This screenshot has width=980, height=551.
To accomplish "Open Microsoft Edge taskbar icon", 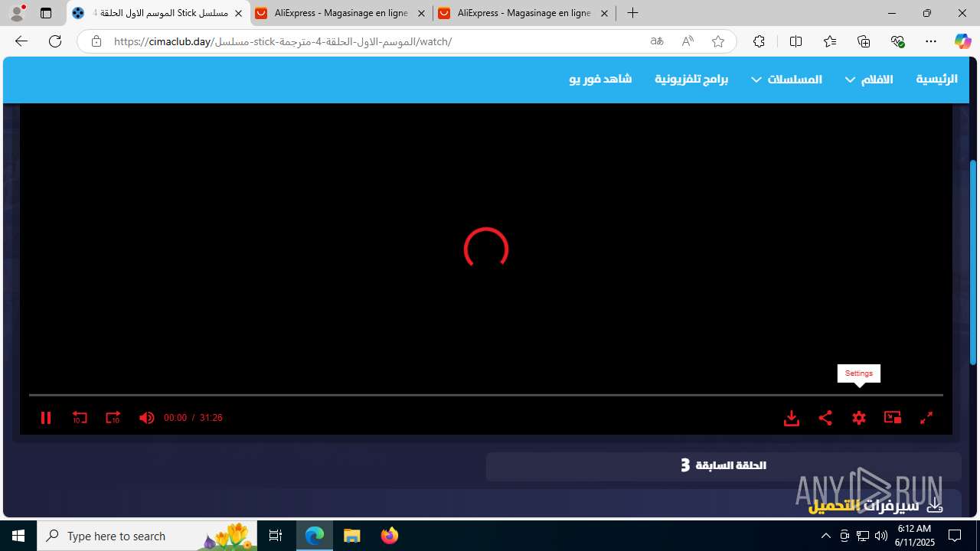I will (315, 536).
